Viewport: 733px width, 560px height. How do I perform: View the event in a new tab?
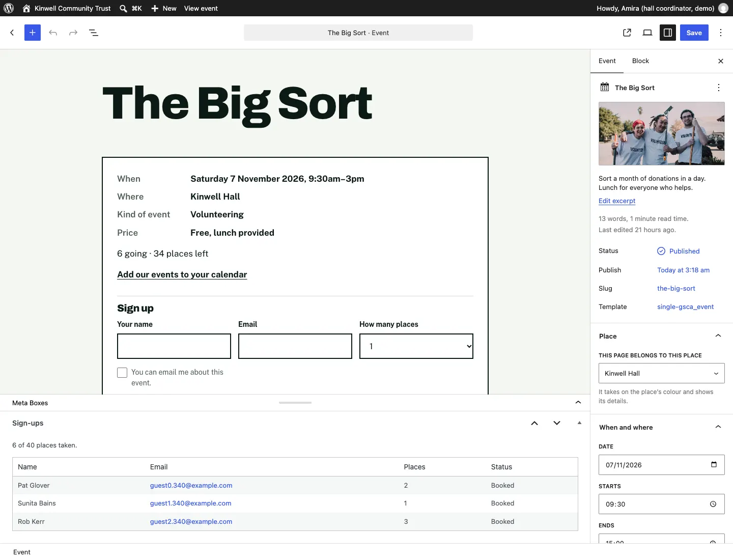tap(627, 33)
